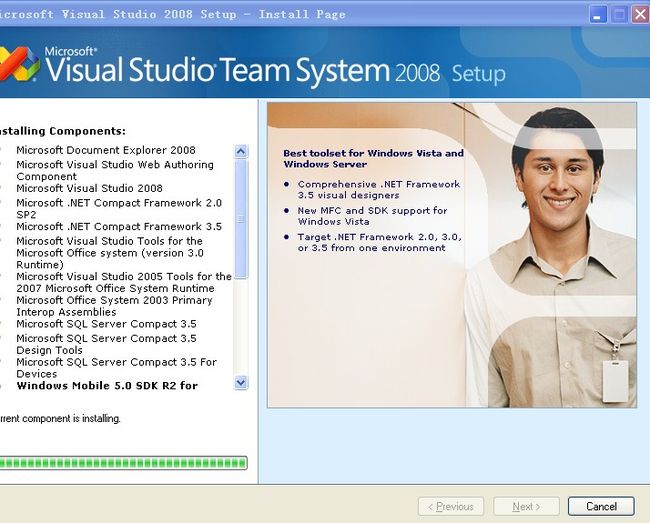650x523 pixels.
Task: Click the window title bar text
Action: point(172,14)
